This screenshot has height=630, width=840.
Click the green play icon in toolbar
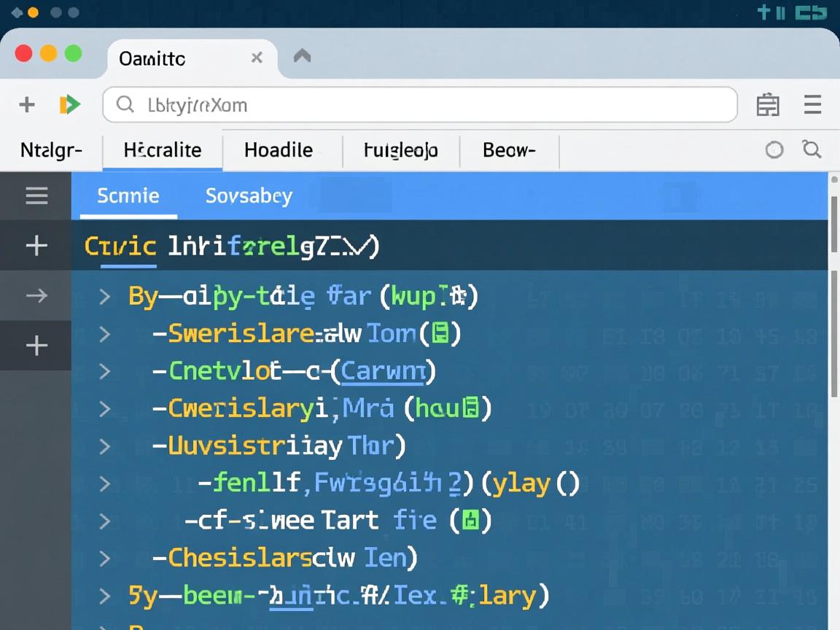(69, 105)
